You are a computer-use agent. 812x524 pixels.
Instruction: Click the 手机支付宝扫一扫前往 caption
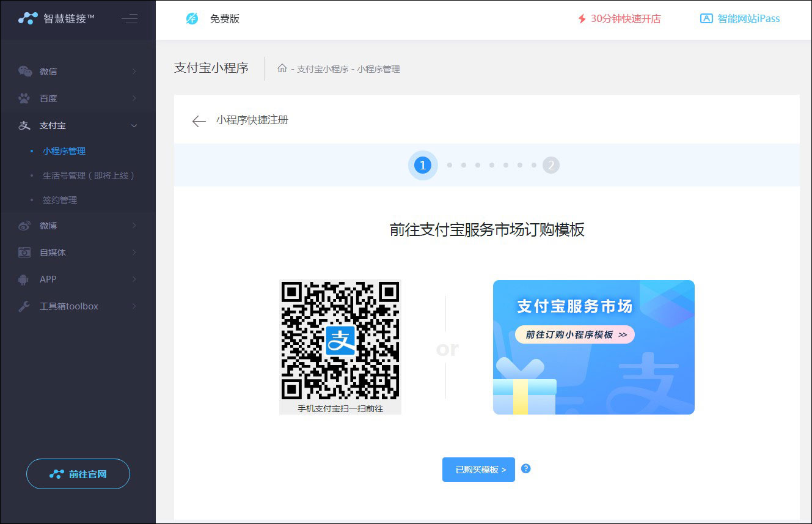point(340,408)
